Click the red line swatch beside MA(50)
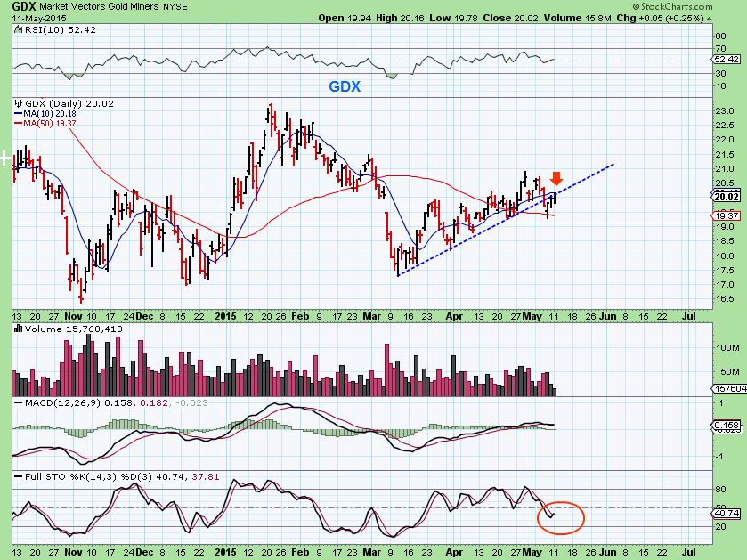Viewport: 747px width, 560px height. click(x=19, y=124)
